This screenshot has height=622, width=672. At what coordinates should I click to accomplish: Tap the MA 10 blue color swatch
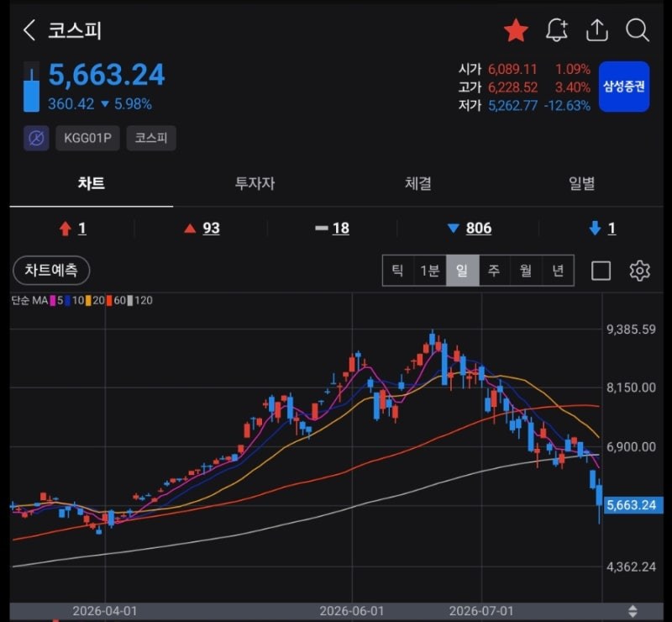coord(67,301)
